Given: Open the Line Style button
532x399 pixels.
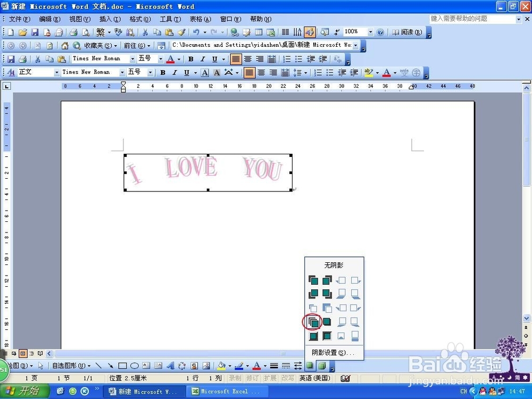Looking at the screenshot, I should [x=274, y=366].
